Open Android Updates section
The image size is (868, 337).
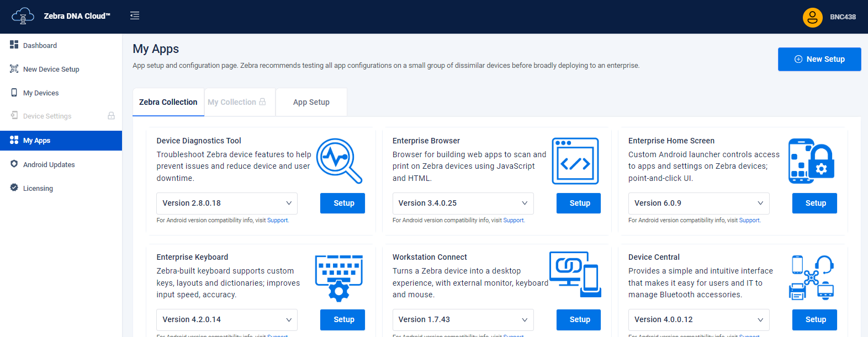(x=61, y=164)
